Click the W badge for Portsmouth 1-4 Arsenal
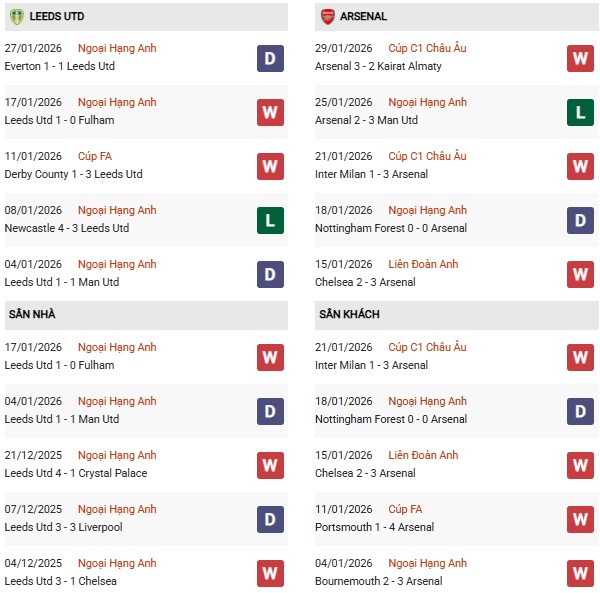Screen dimensions: 600x593 pos(580,519)
